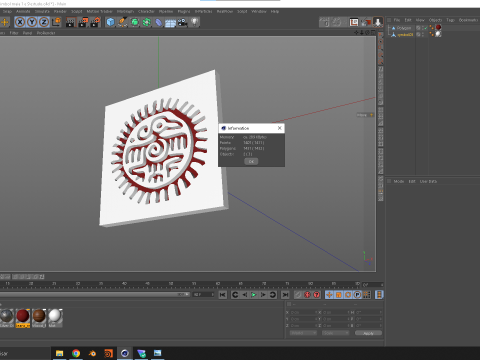The image size is (480, 360).
Task: Click the green Array modeling icon
Action: coord(147,22)
